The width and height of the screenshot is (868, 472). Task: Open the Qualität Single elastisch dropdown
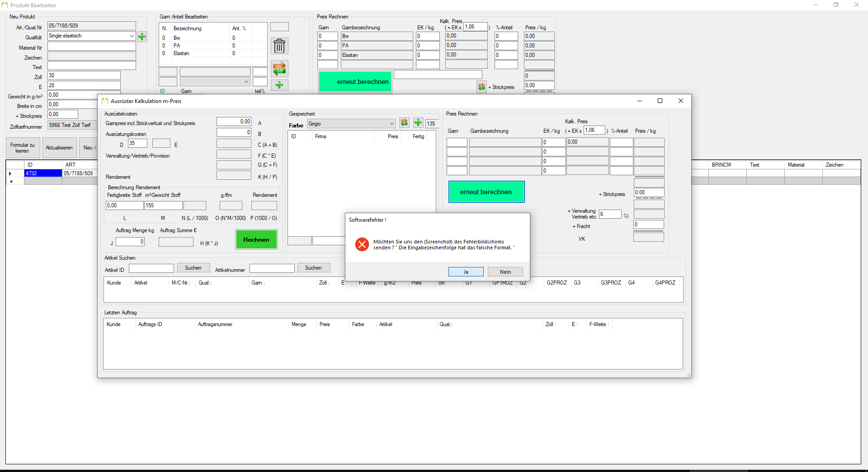pyautogui.click(x=132, y=36)
